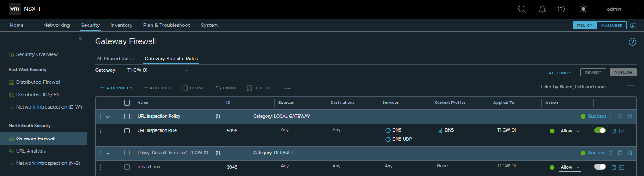Image resolution: width=644 pixels, height=176 pixels.
Task: Check the URL Inspection Rule checkbox
Action: (127, 131)
